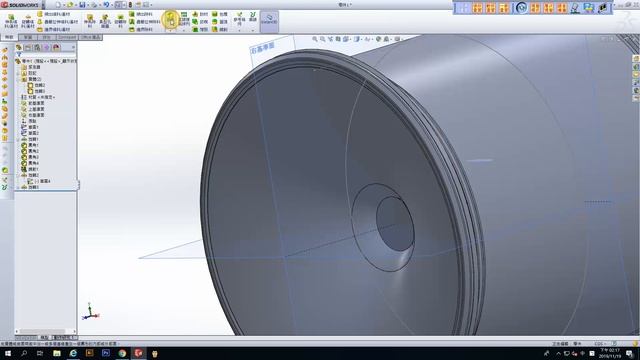Save the part with the Save icon
The width and height of the screenshot is (640, 360).
82,4
